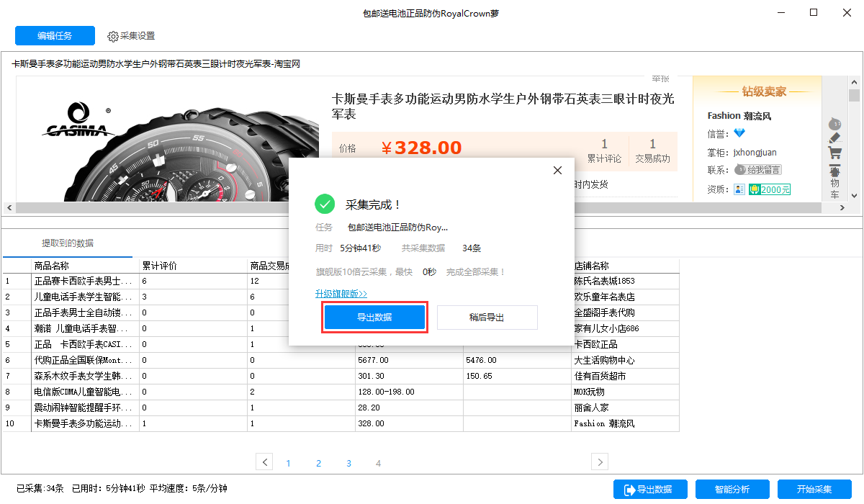Click the scroll-right arrow of the horizontal scrollbar

pos(842,207)
